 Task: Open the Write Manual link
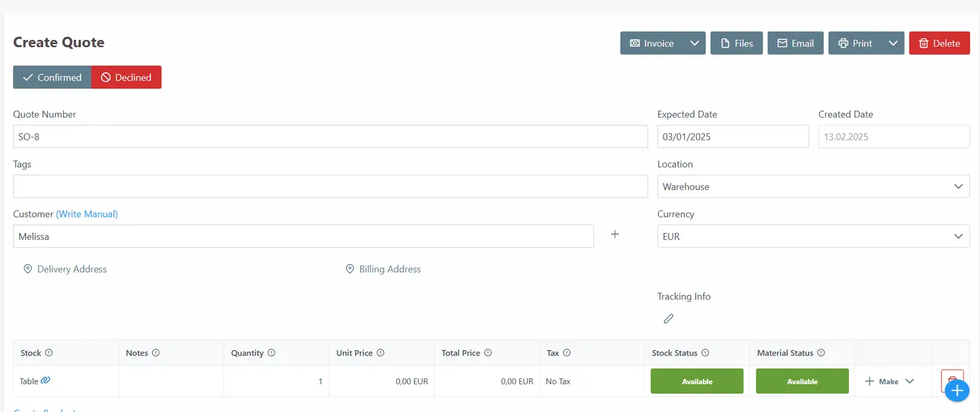(x=87, y=214)
